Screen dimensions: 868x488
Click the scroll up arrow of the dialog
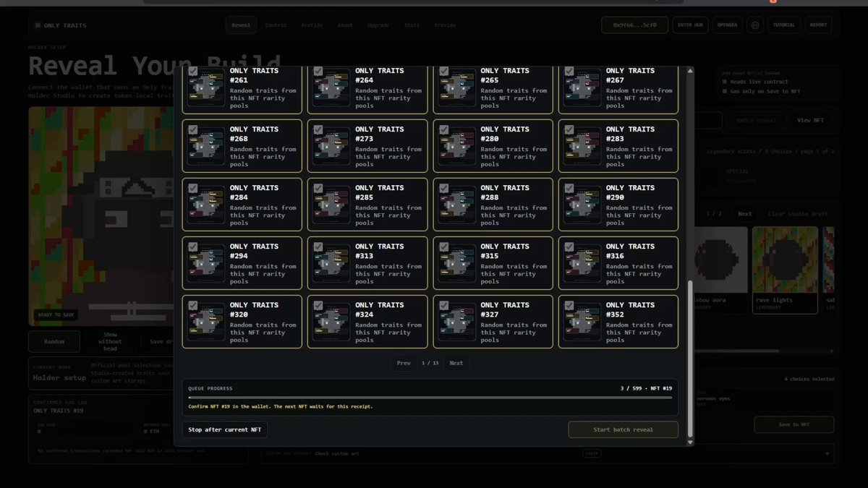tap(690, 71)
